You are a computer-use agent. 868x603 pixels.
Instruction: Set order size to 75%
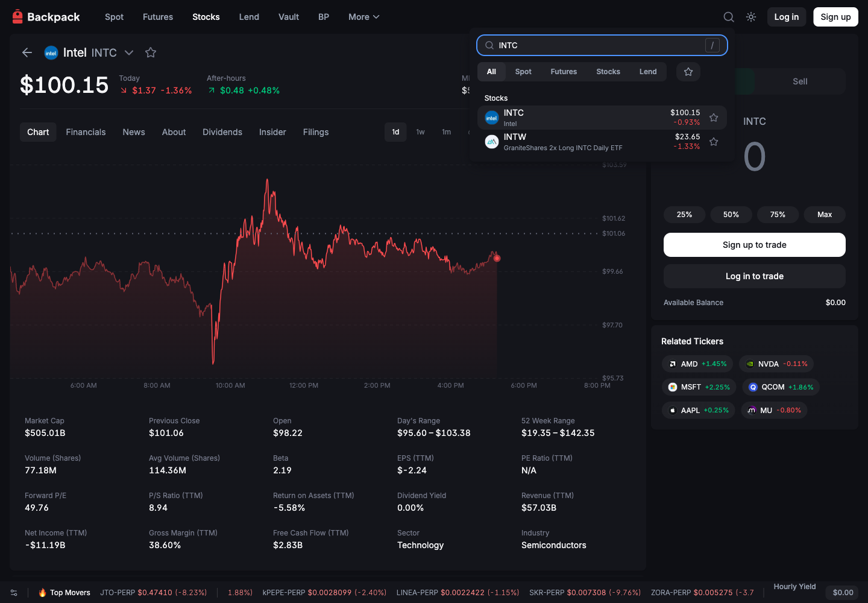click(778, 215)
